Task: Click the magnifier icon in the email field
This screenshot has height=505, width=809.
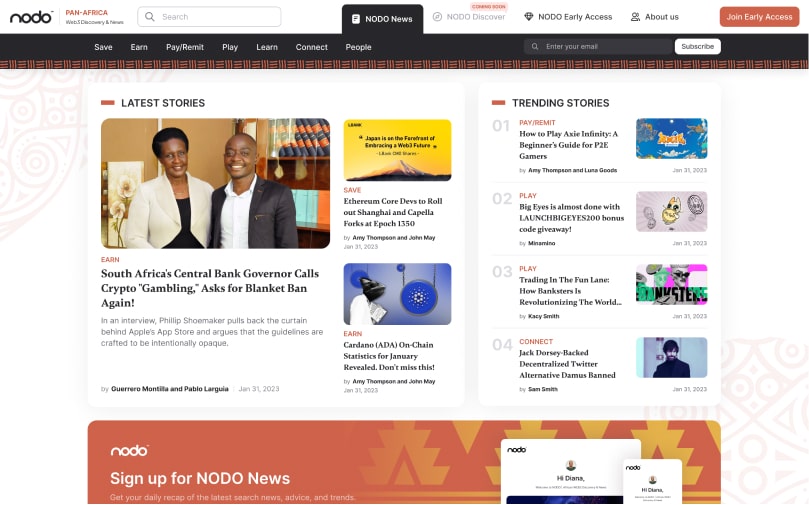Action: tap(535, 47)
